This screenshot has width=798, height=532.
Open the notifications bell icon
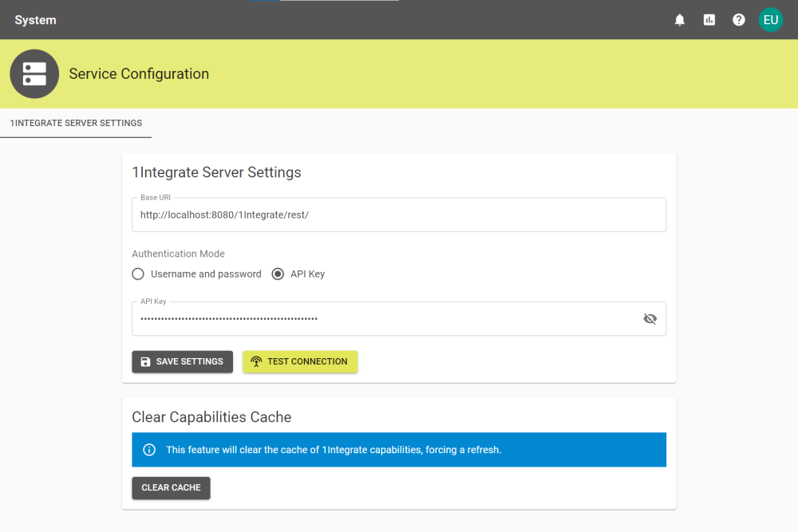click(x=679, y=20)
